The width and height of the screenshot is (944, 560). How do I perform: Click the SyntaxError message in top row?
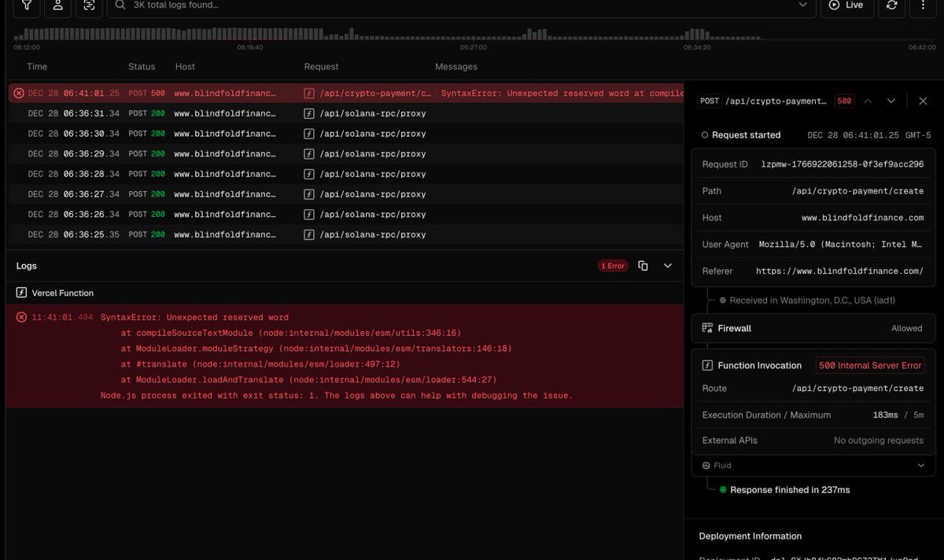562,93
